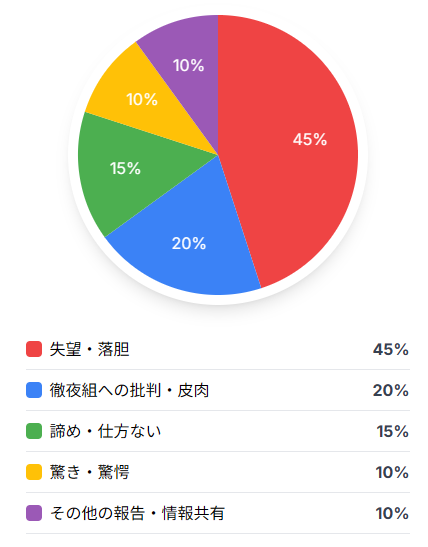
Task: Select the その他の報告・情報共有 legend label
Action: point(137,513)
